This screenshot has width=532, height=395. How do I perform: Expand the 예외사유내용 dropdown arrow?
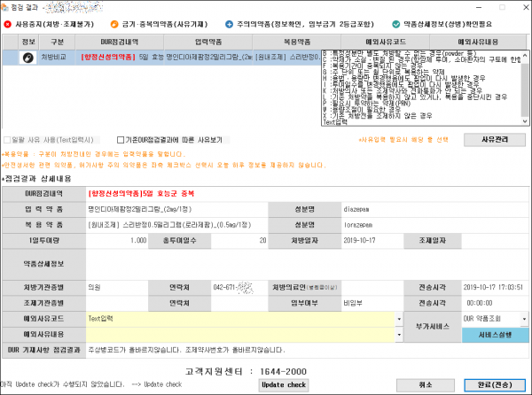click(399, 333)
